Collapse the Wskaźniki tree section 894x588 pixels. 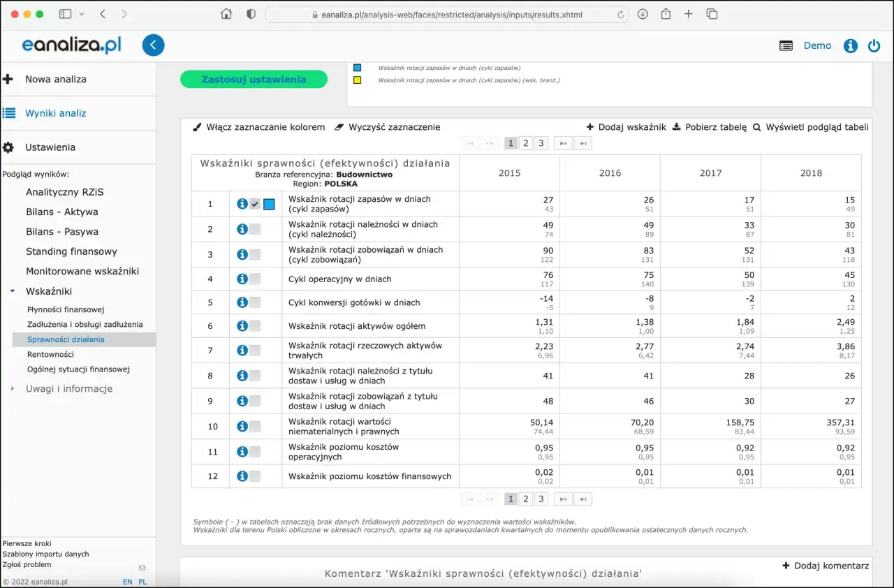[13, 291]
